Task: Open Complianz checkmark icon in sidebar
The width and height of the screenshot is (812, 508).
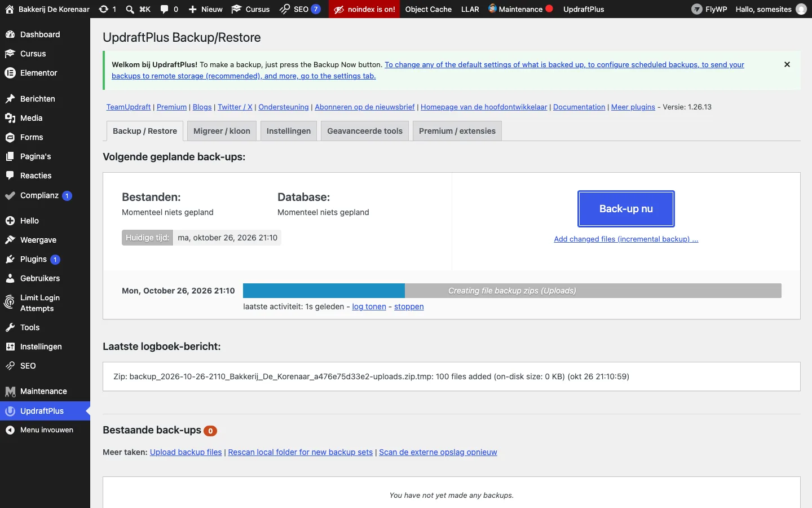Action: pyautogui.click(x=10, y=196)
